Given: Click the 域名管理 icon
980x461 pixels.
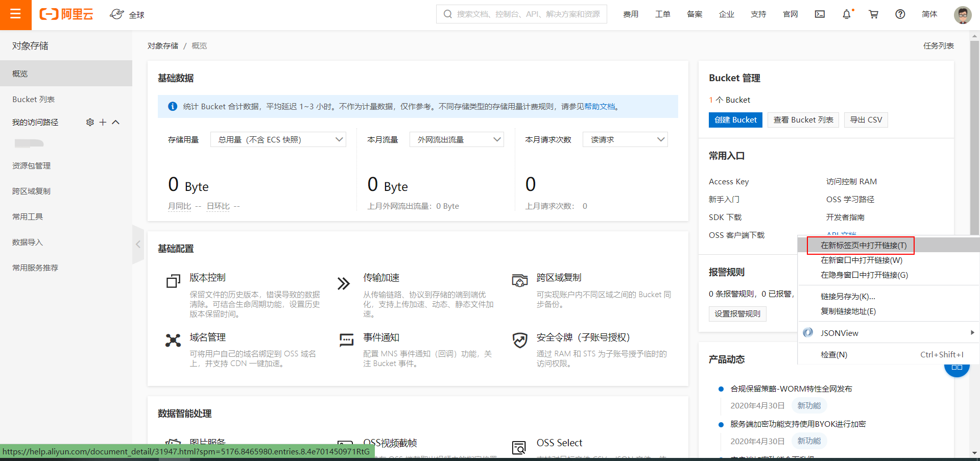Looking at the screenshot, I should 173,341.
